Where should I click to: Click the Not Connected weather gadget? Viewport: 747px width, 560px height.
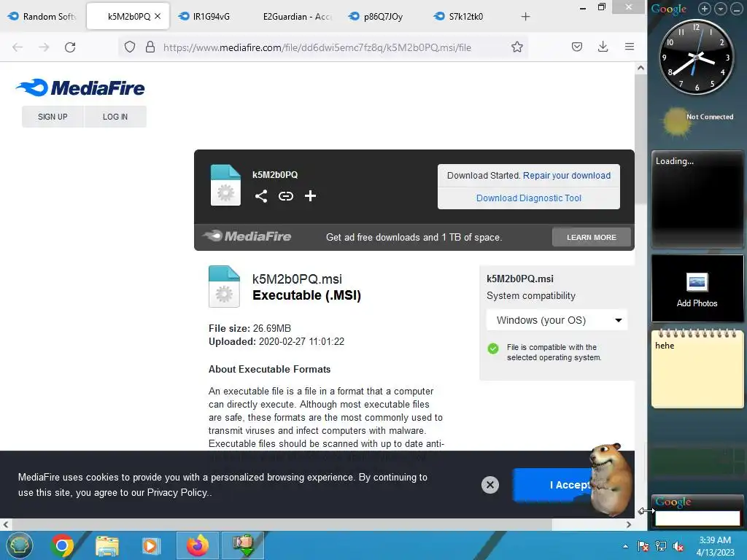tap(697, 120)
